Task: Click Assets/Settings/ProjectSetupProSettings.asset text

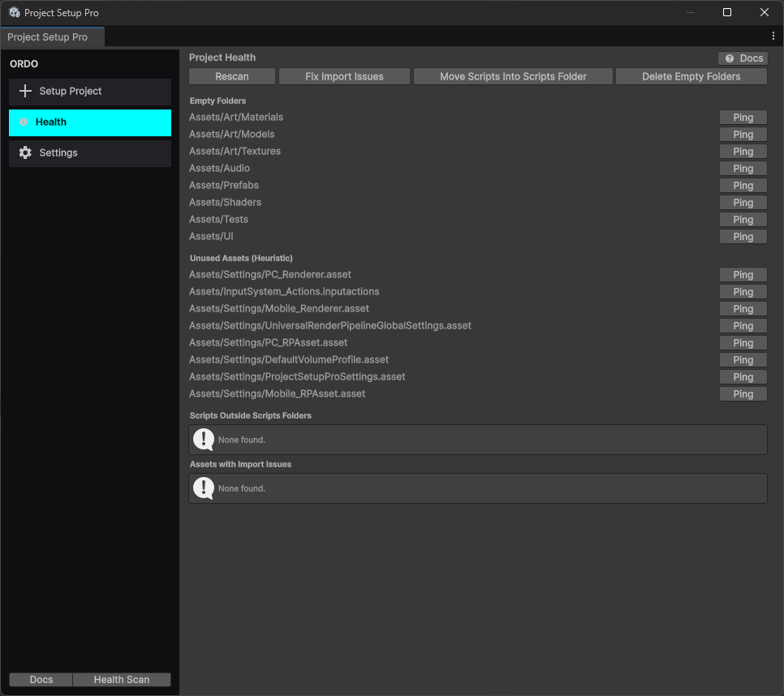Action: click(297, 376)
